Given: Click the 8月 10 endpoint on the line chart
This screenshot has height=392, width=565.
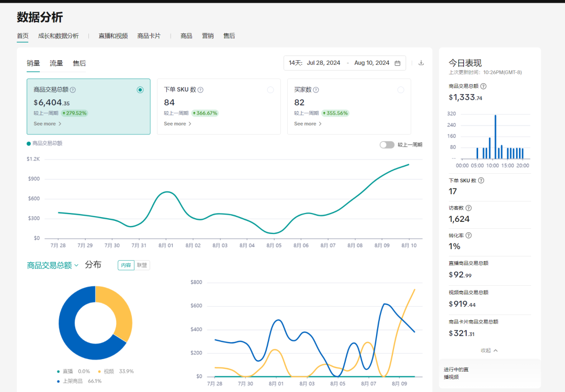Looking at the screenshot, I should tap(409, 164).
